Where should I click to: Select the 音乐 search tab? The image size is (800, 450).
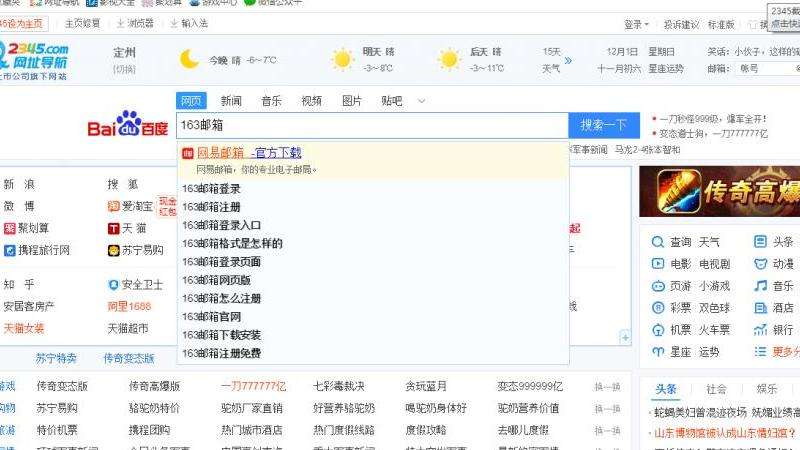[271, 101]
